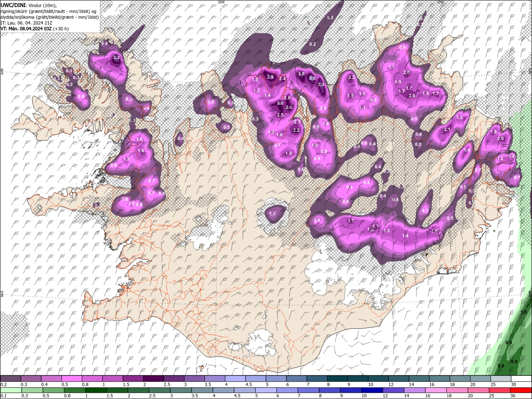Image resolution: width=532 pixels, height=399 pixels.
Task: Select upper legend swatch between 0.5 and 0.8
Action: point(71,378)
